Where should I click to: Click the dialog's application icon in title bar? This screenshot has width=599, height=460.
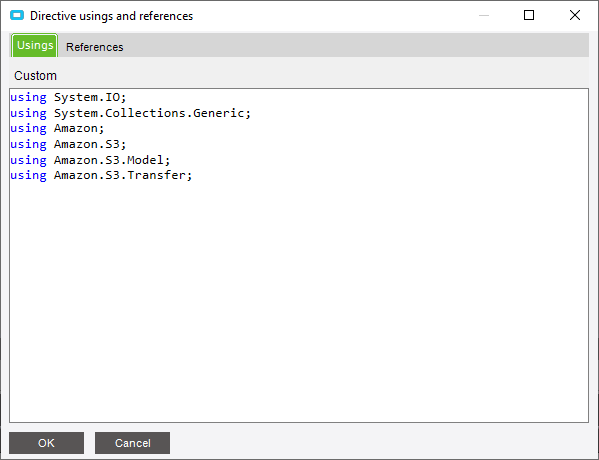pyautogui.click(x=17, y=15)
